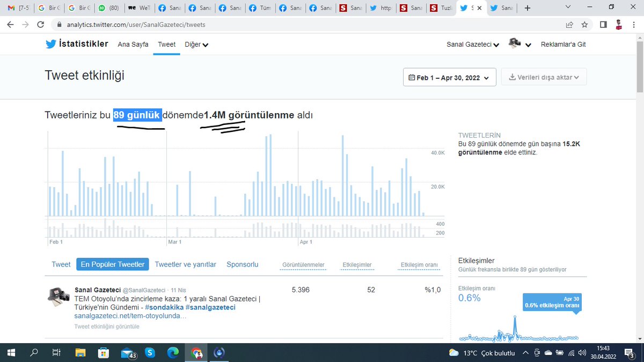Click the Sanal Gazeteci tweet avatar thumbnail

[59, 296]
